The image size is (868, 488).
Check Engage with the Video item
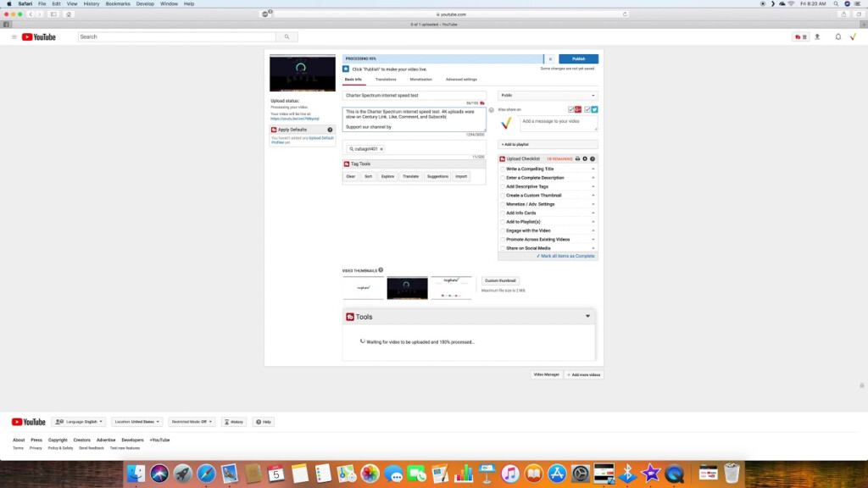click(503, 230)
